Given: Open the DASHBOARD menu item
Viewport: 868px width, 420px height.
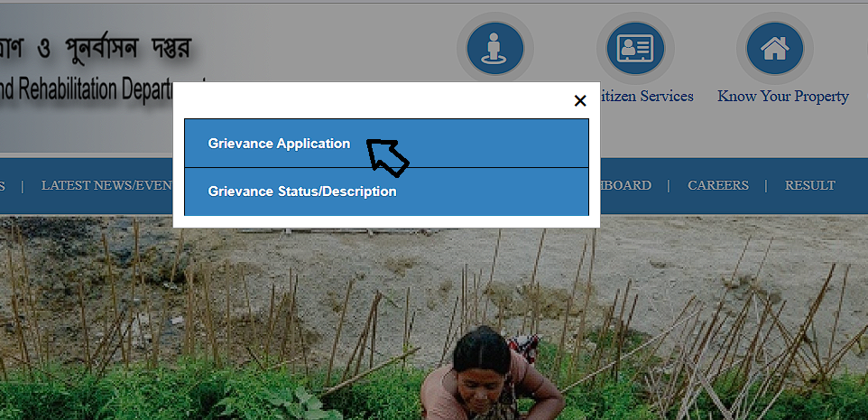Looking at the screenshot, I should point(625,186).
